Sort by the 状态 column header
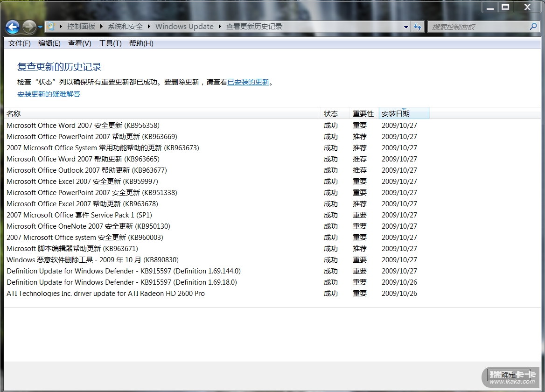The width and height of the screenshot is (545, 392). [x=335, y=113]
